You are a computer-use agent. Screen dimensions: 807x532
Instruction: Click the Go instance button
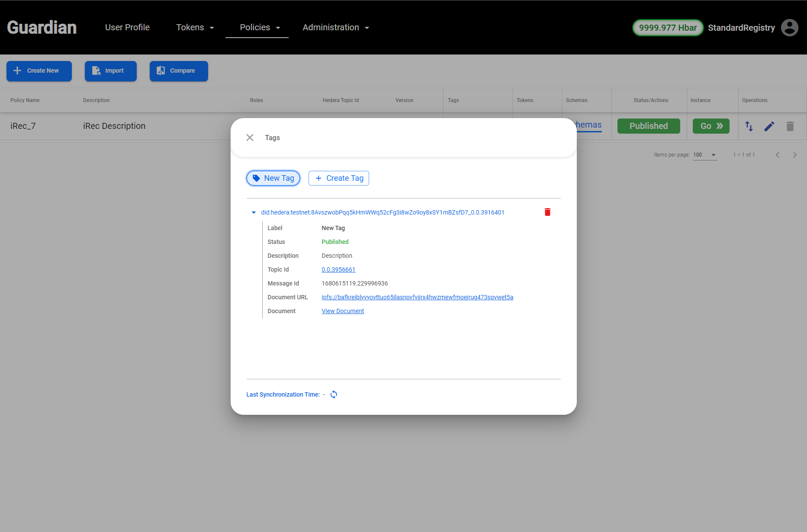(711, 126)
